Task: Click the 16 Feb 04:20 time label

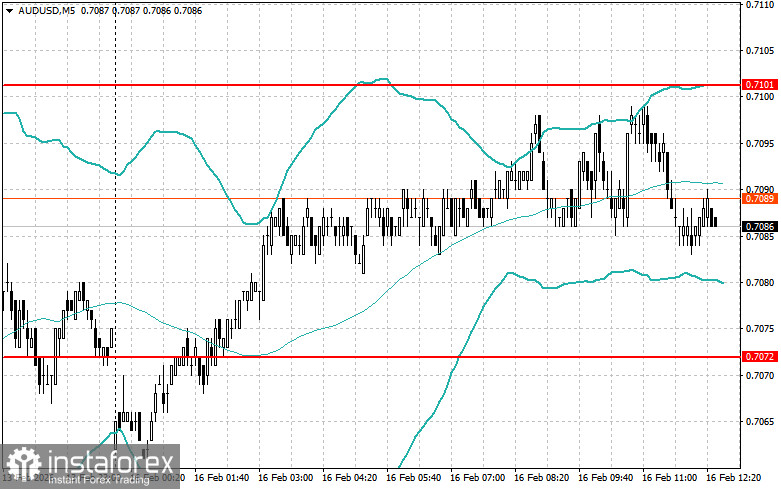Action: (x=350, y=478)
